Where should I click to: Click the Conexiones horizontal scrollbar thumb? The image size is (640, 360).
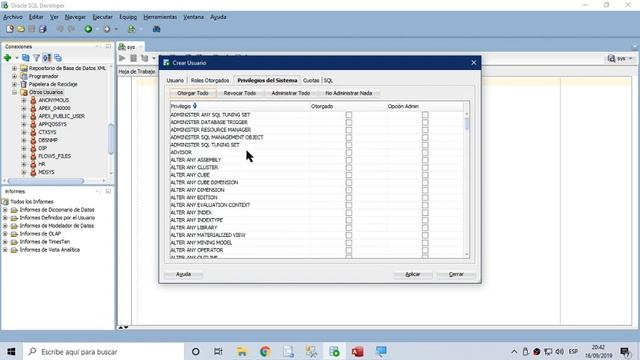[x=46, y=180]
